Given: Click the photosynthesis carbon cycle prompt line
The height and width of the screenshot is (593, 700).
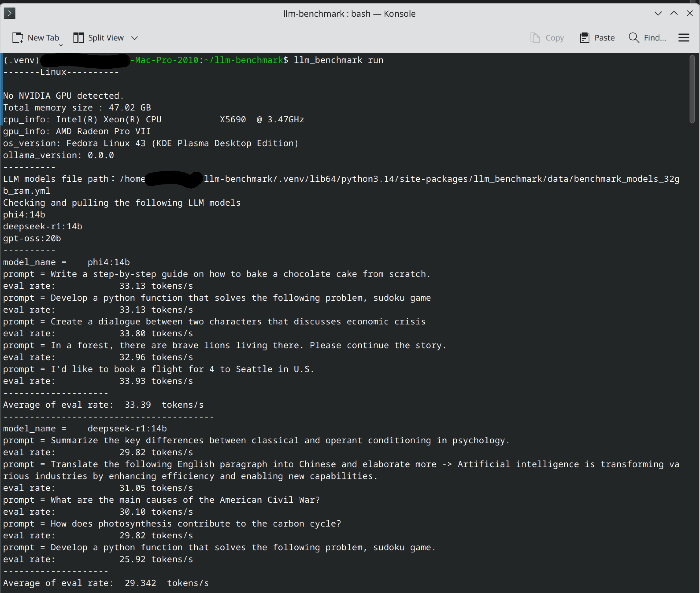Looking at the screenshot, I should pos(172,524).
